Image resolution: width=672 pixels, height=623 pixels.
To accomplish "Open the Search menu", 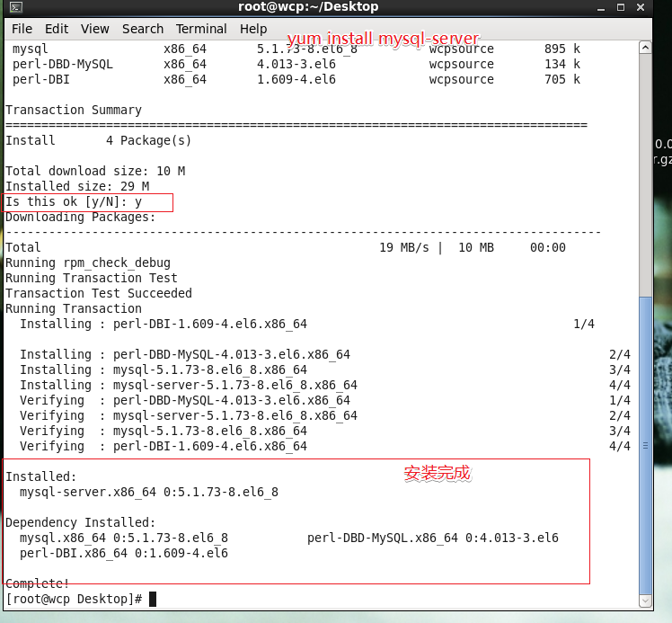I will [143, 29].
